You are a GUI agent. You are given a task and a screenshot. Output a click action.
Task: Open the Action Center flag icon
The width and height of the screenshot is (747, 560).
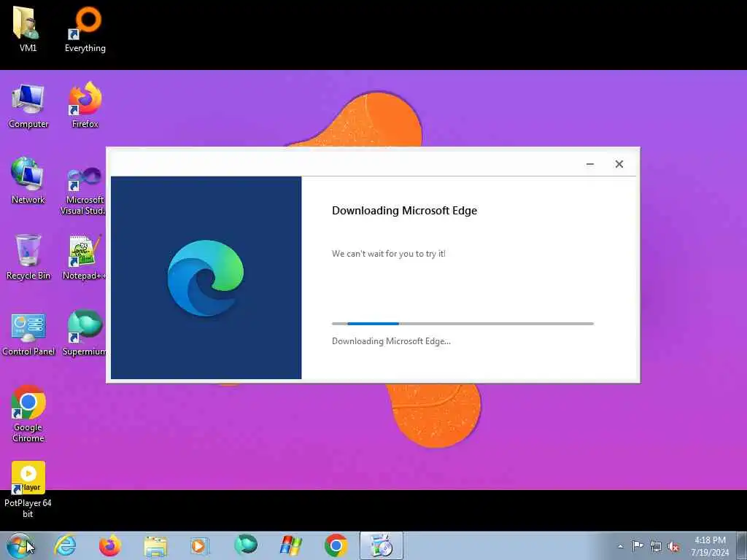tap(638, 546)
